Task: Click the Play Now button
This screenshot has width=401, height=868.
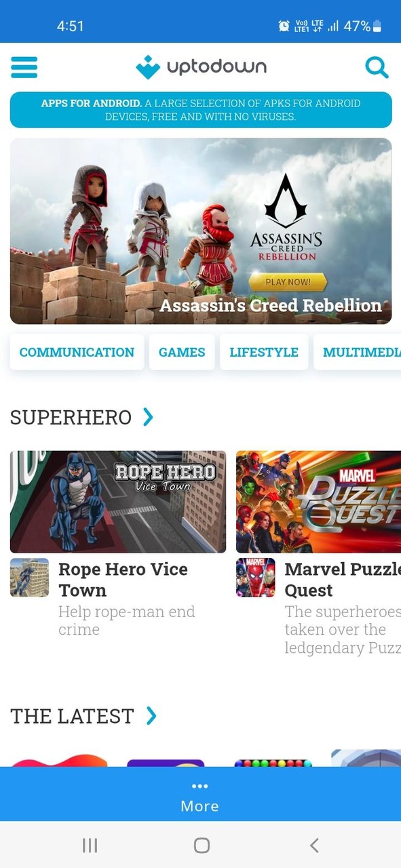Action: click(288, 282)
